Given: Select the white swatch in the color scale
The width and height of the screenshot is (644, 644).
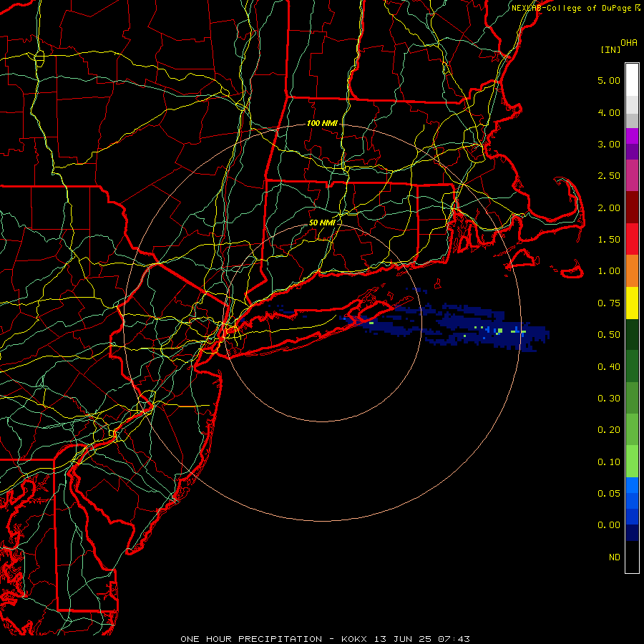Looking at the screenshot, I should tap(632, 80).
